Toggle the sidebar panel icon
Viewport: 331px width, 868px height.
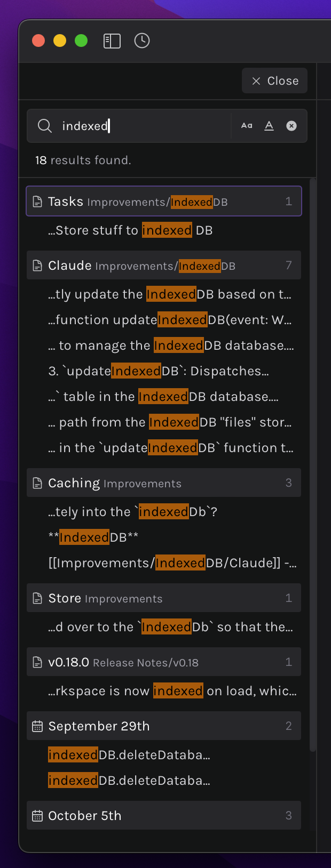click(x=112, y=41)
